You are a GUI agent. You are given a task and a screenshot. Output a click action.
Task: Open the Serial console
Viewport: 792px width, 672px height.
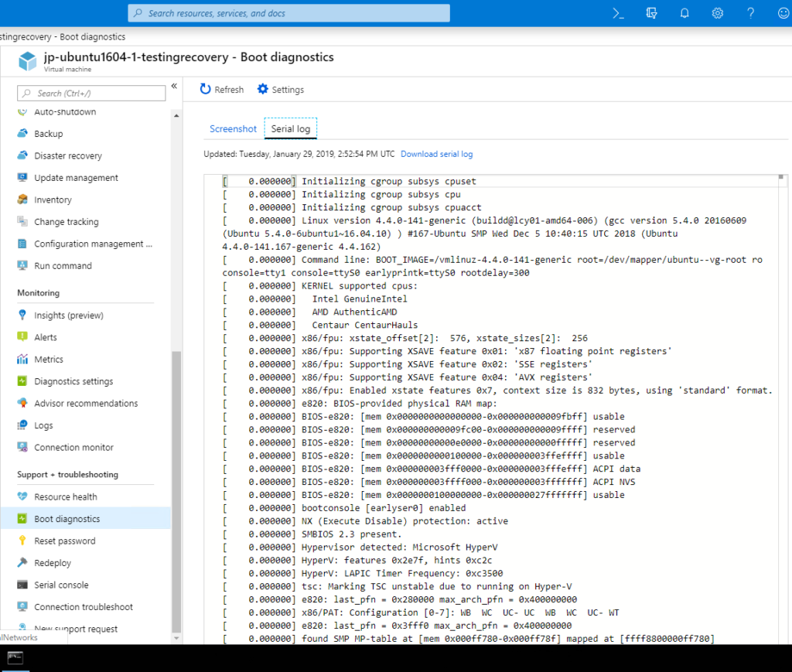click(x=61, y=585)
